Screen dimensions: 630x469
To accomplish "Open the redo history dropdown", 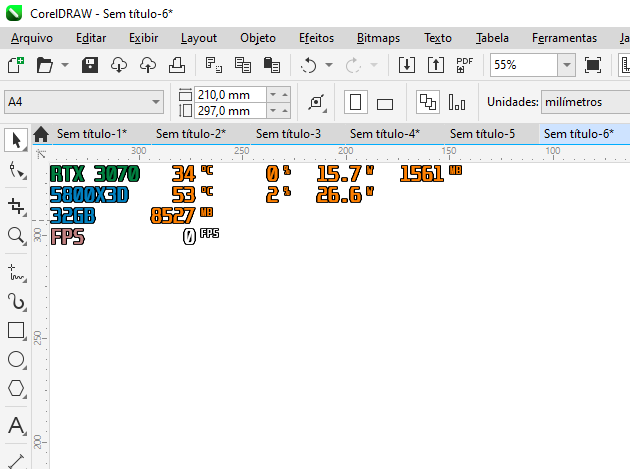I will (374, 65).
